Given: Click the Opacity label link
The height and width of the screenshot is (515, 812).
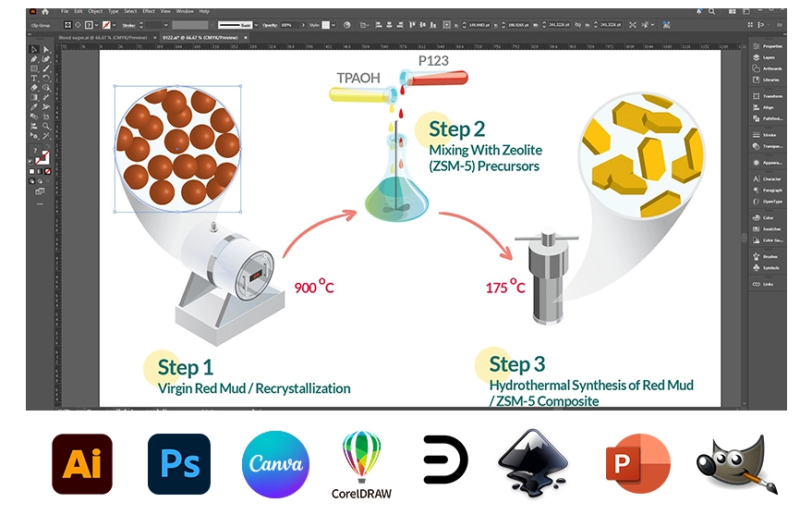Looking at the screenshot, I should click(x=270, y=25).
